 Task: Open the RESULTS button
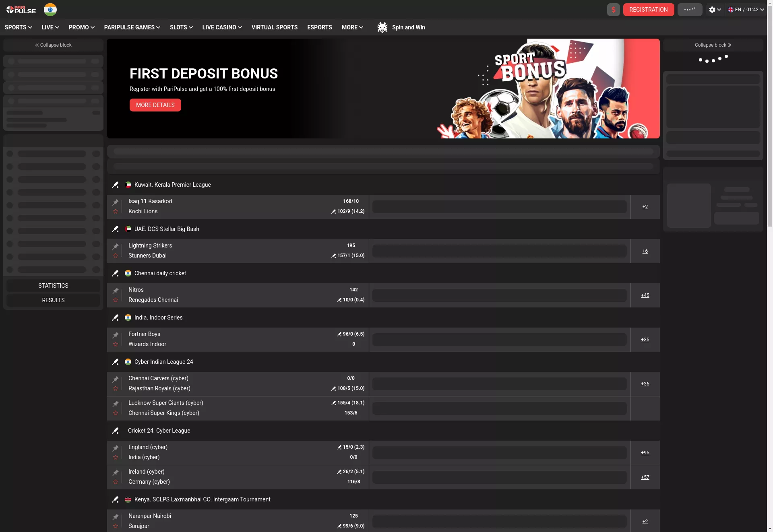(53, 300)
